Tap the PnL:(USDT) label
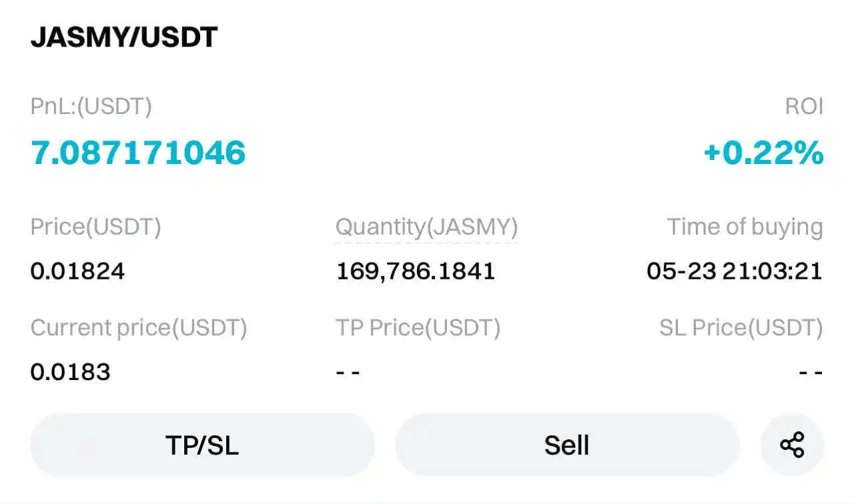854x504 pixels. coord(91,107)
